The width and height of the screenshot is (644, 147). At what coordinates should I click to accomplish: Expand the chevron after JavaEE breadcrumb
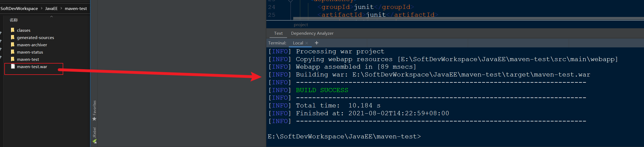[x=61, y=8]
